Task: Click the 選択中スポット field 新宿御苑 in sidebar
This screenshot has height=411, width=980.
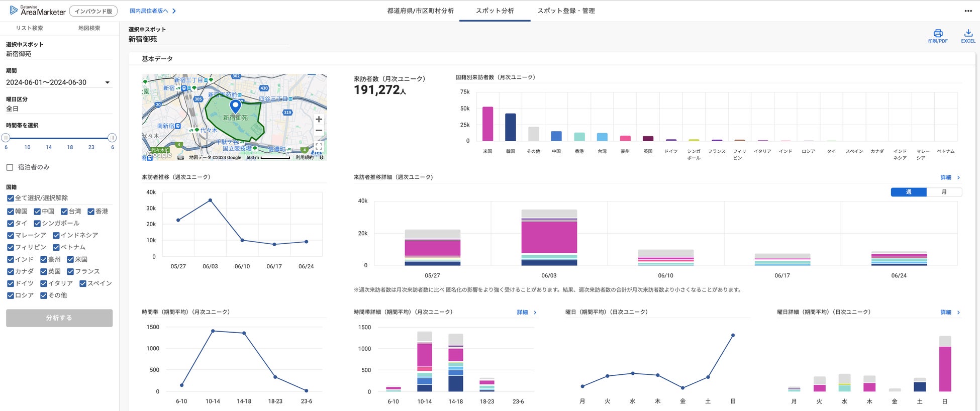Action: [x=59, y=54]
